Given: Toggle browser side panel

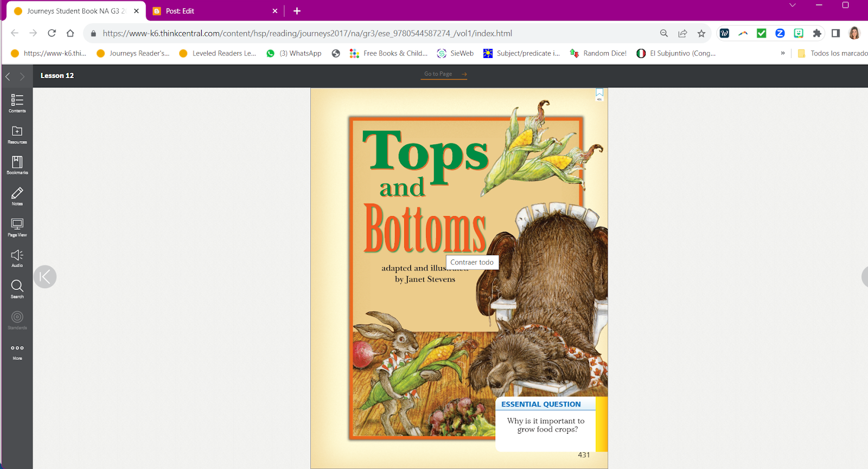Looking at the screenshot, I should click(835, 33).
